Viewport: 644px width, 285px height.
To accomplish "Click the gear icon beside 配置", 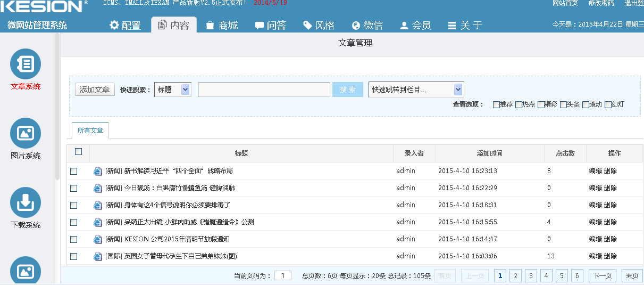I will (x=114, y=26).
